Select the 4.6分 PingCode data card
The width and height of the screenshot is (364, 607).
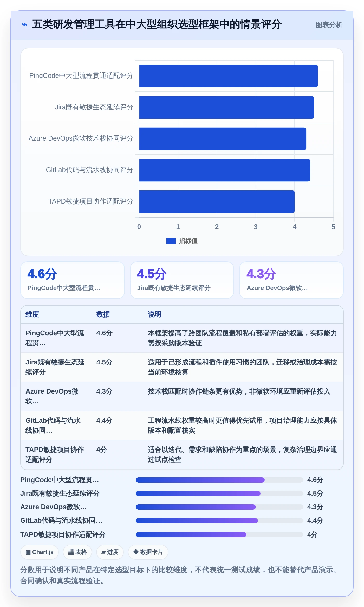point(73,280)
